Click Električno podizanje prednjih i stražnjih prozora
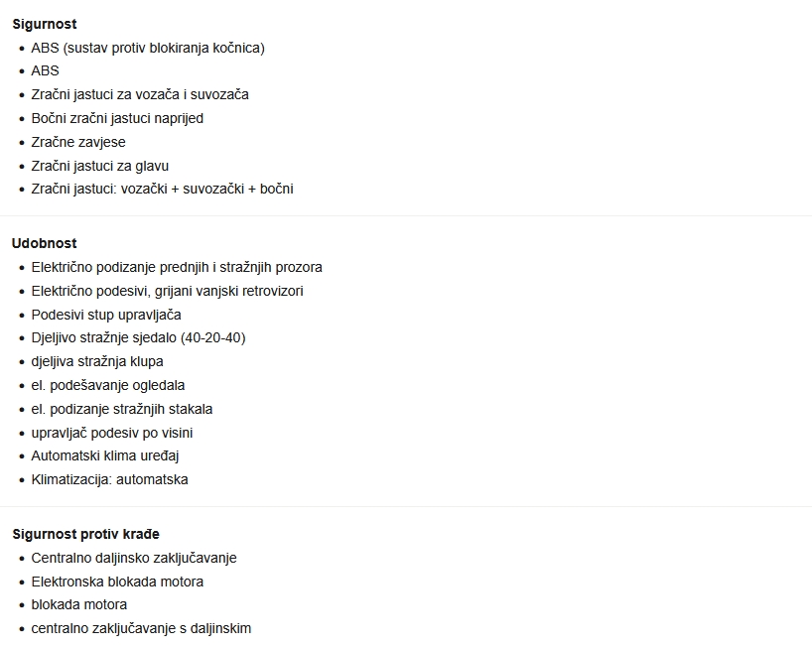812x648 pixels. click(x=177, y=267)
